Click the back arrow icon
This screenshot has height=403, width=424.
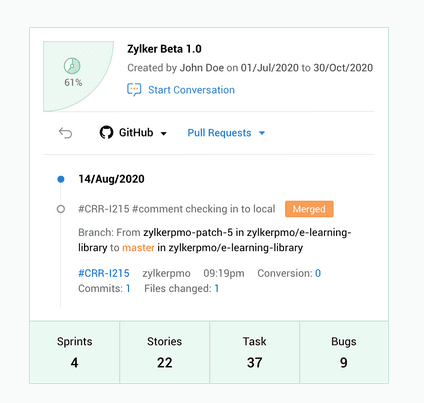pyautogui.click(x=65, y=133)
